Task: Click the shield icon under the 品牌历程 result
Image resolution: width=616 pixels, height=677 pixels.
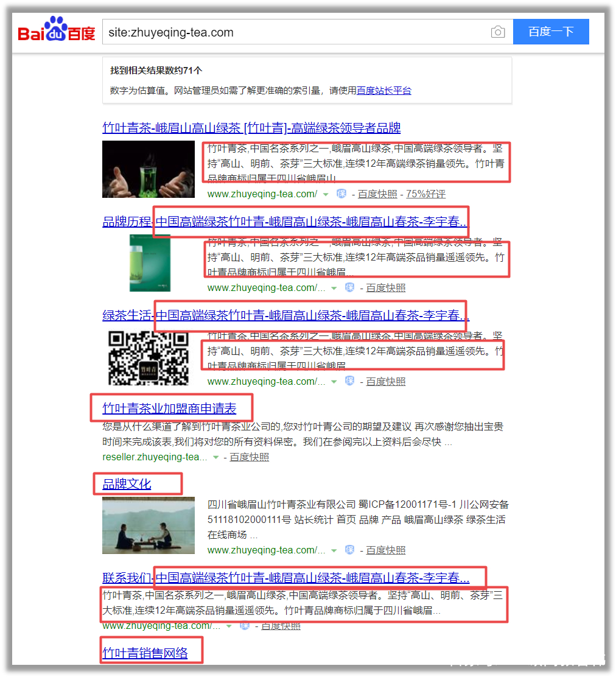Action: pyautogui.click(x=349, y=287)
